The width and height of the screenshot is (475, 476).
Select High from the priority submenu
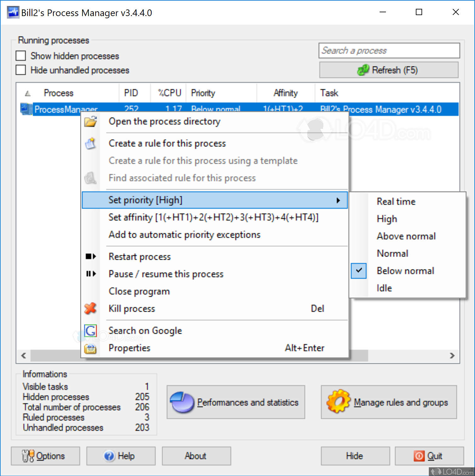click(387, 219)
